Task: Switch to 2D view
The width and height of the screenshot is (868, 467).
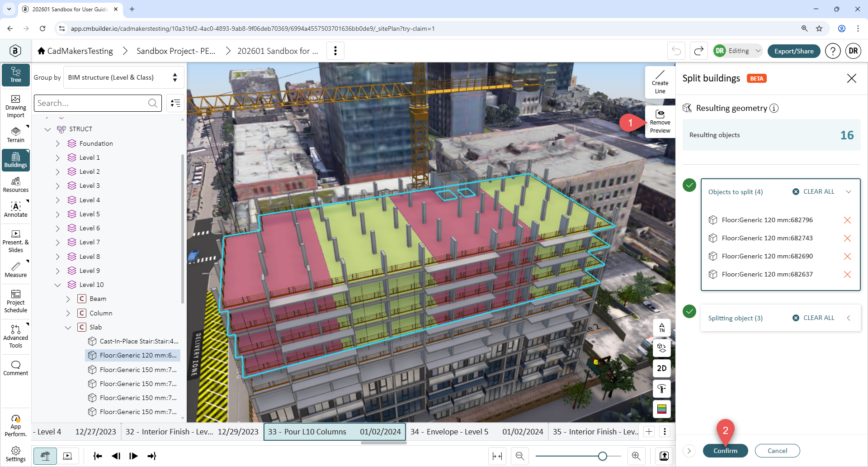Action: (x=662, y=368)
